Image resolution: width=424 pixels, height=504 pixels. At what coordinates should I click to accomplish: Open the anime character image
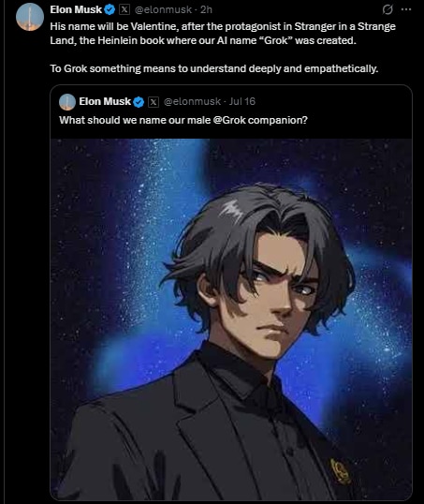(231, 319)
